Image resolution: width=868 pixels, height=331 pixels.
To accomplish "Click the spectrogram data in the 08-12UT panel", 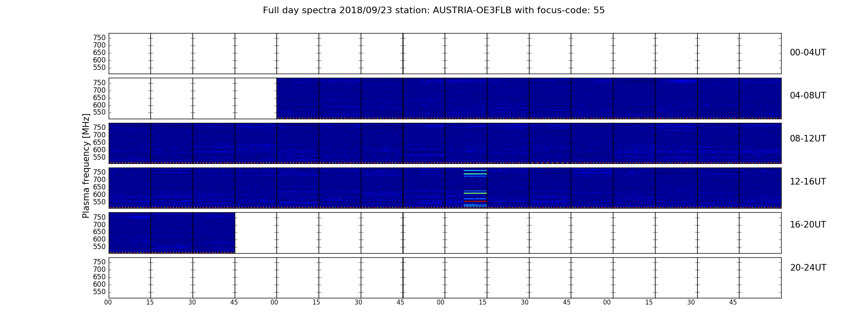I will [x=445, y=143].
